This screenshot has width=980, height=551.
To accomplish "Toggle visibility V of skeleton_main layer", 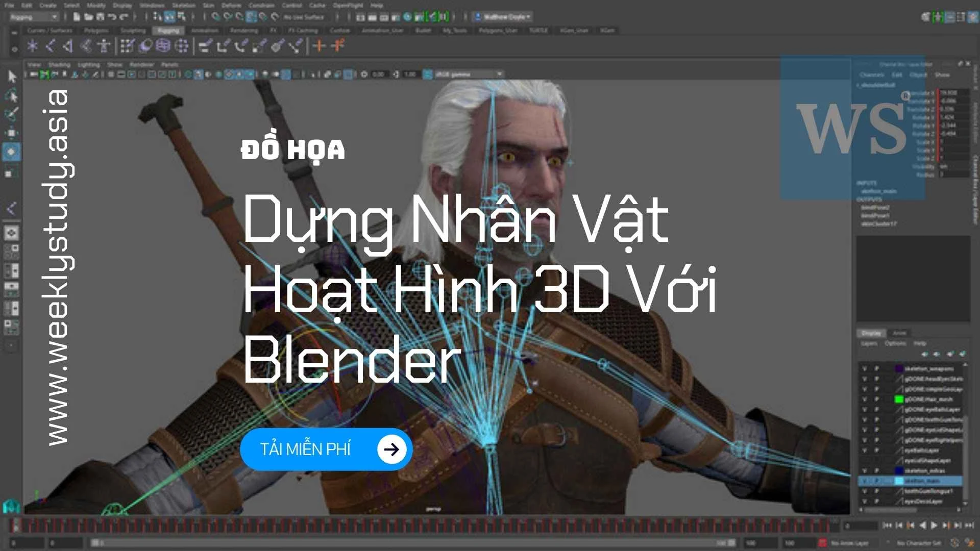I will (x=864, y=481).
